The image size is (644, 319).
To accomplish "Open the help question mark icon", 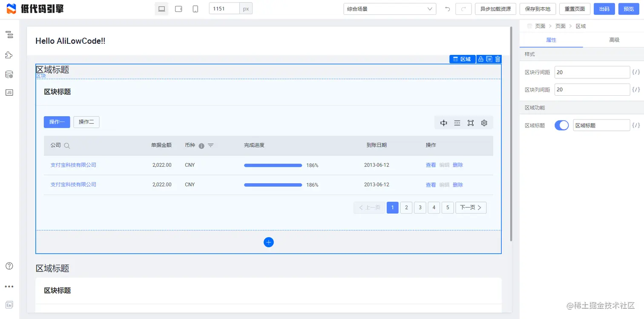I will point(9,266).
